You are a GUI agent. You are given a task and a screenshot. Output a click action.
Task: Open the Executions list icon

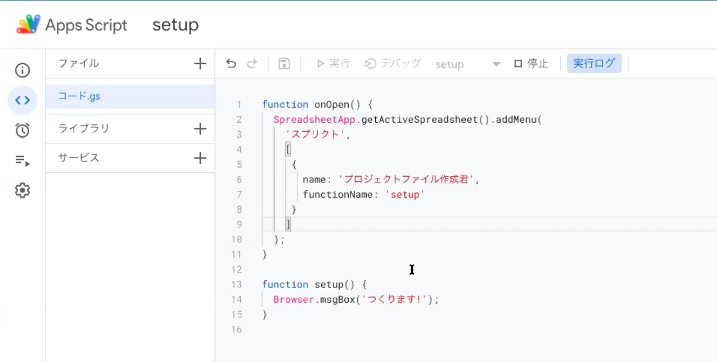click(22, 160)
